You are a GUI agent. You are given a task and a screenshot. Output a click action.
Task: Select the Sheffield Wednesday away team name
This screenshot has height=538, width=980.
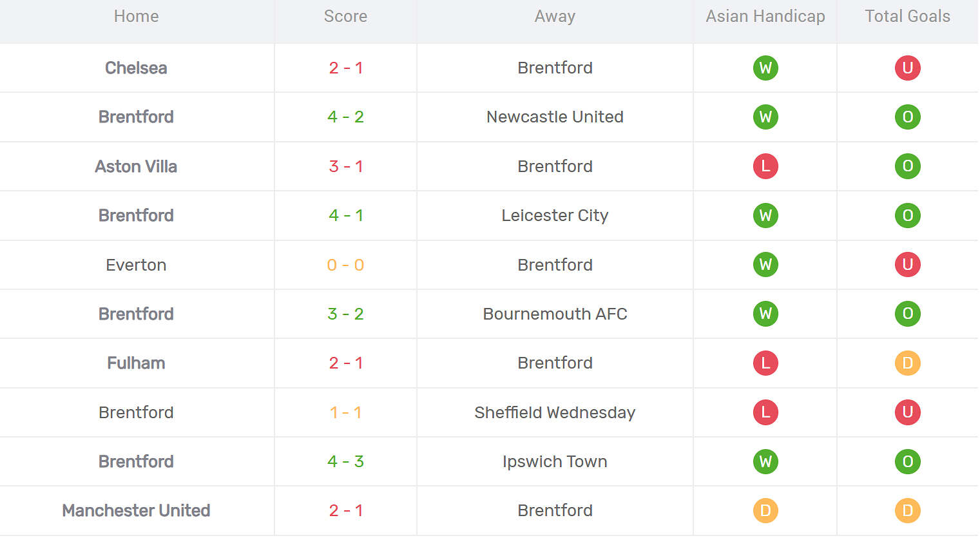555,412
